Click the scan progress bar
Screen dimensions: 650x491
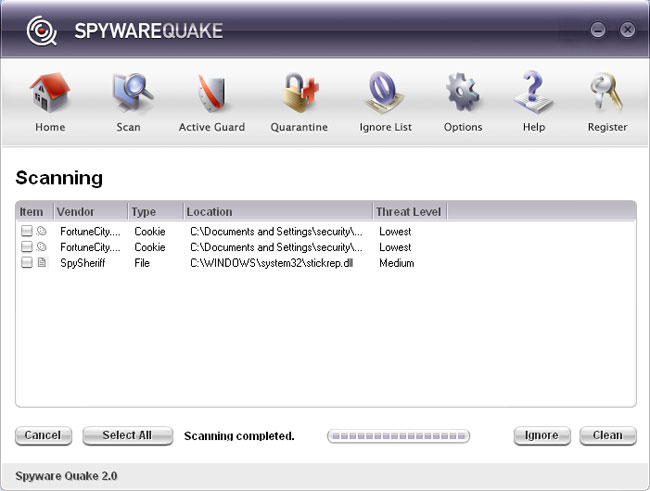[x=398, y=436]
